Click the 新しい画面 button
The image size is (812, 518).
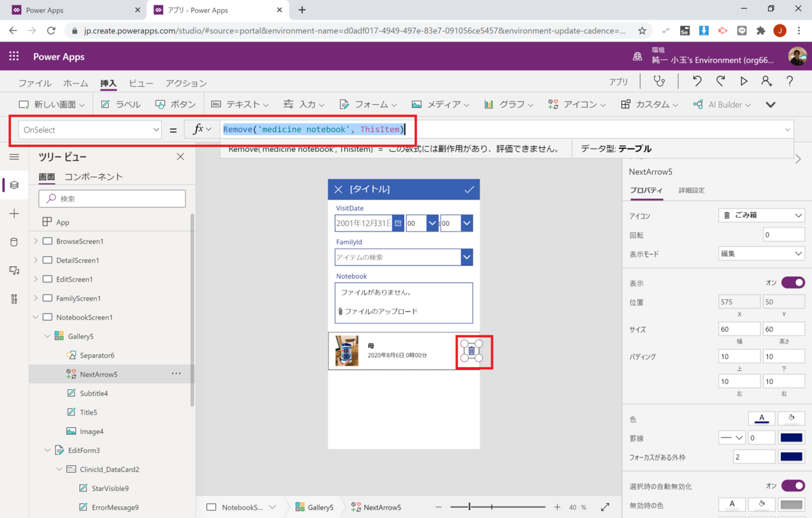[x=51, y=105]
